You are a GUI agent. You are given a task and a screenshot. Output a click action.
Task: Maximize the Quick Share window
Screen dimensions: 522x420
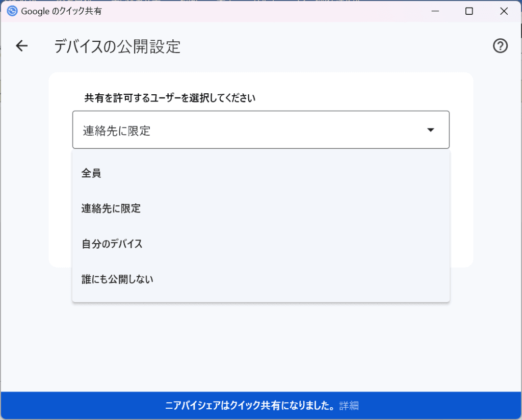[x=469, y=10]
